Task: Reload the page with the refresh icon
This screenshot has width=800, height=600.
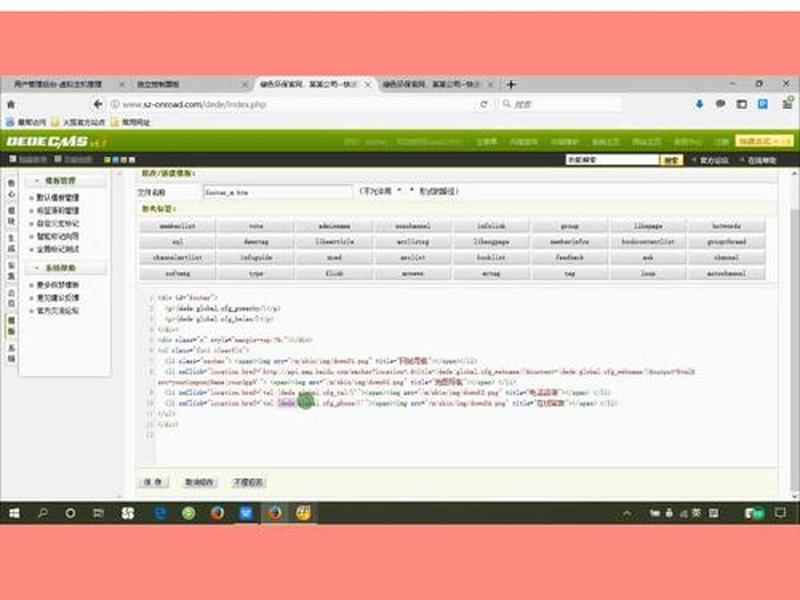Action: 483,104
